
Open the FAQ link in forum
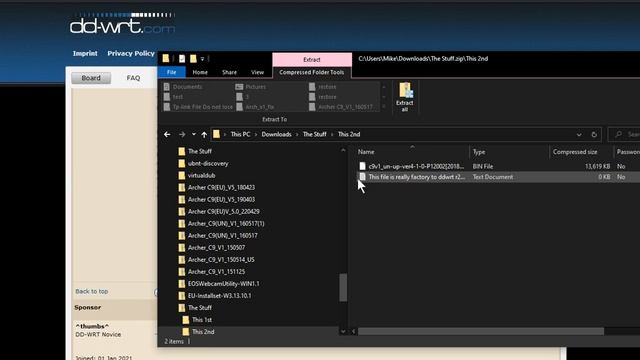(133, 78)
